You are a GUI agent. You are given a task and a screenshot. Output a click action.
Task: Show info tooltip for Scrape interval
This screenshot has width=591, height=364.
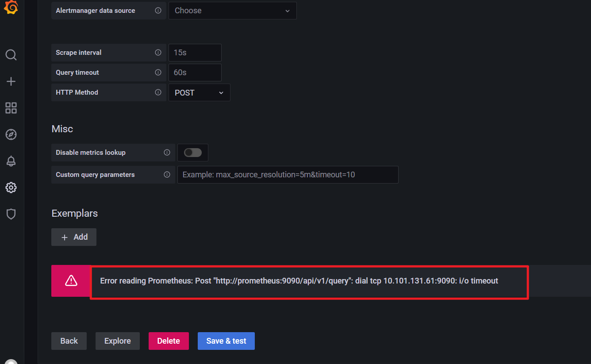[x=158, y=53]
